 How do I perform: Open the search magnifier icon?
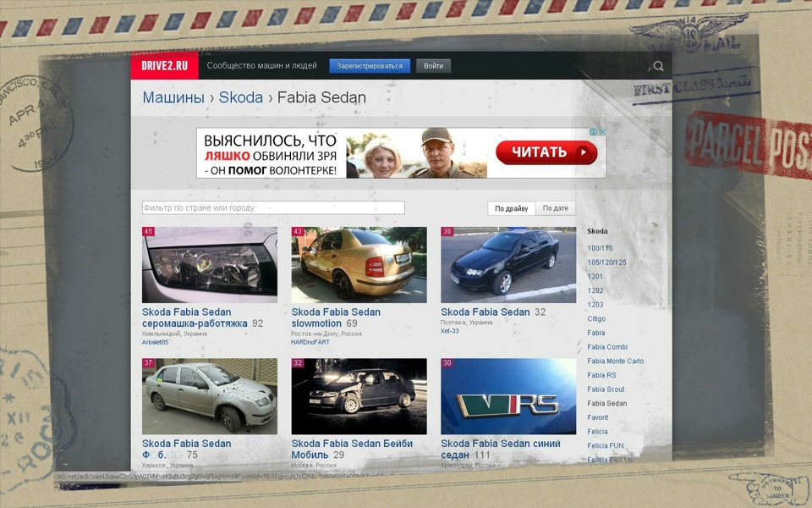coord(658,66)
